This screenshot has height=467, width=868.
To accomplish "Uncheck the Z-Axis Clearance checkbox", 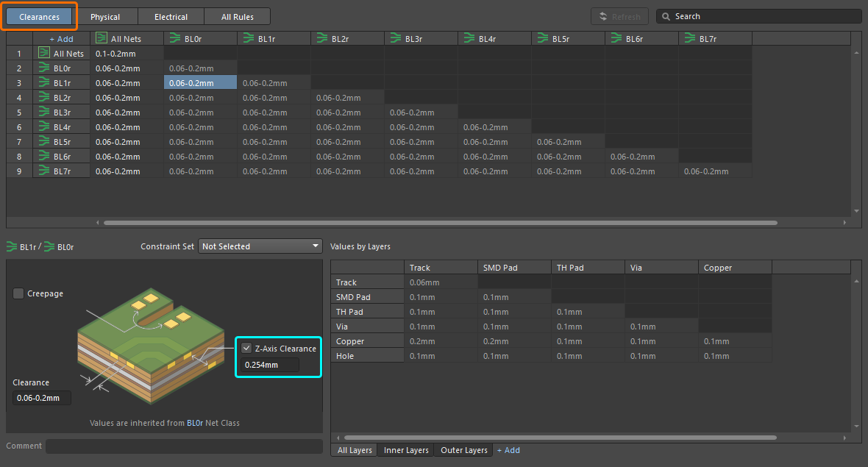I will click(246, 348).
